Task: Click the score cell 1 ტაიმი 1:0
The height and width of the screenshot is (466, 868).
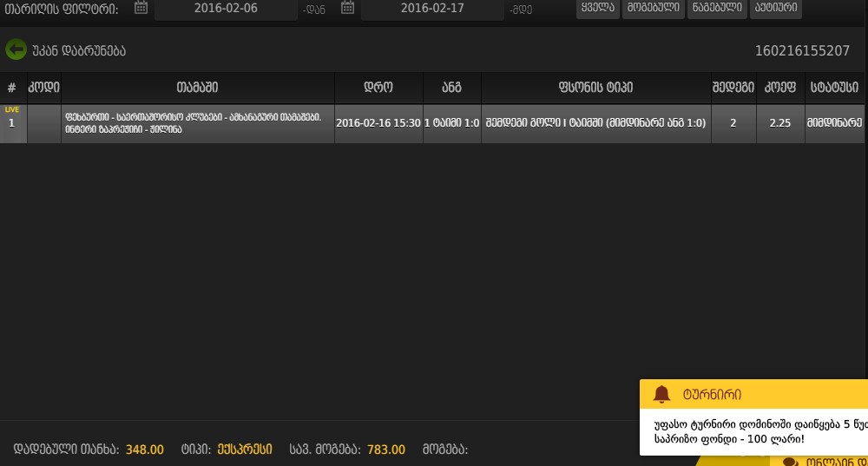Action: point(451,123)
